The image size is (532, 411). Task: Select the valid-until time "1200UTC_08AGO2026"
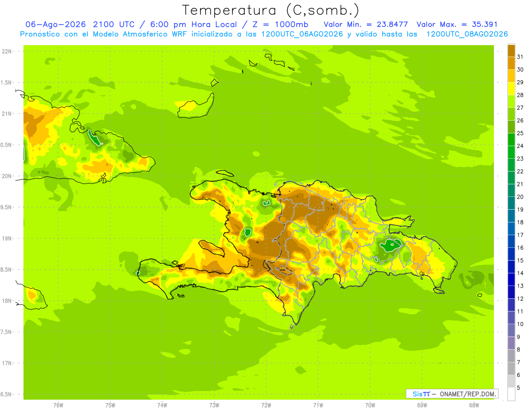tap(467, 34)
